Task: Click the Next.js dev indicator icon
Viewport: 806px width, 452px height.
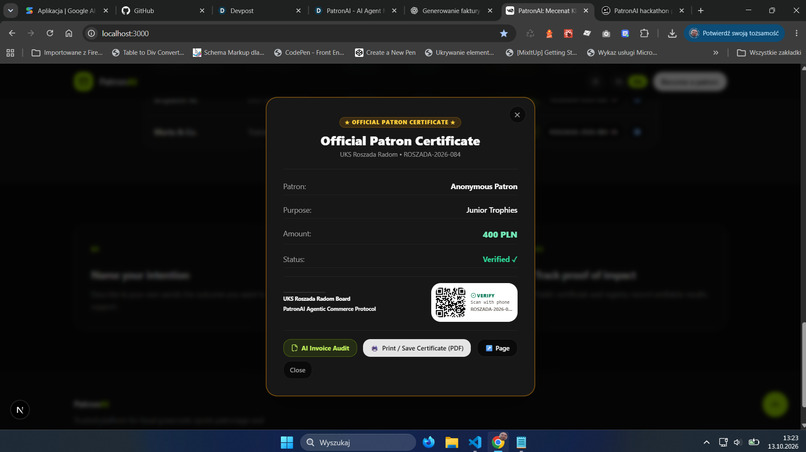Action: tap(20, 410)
